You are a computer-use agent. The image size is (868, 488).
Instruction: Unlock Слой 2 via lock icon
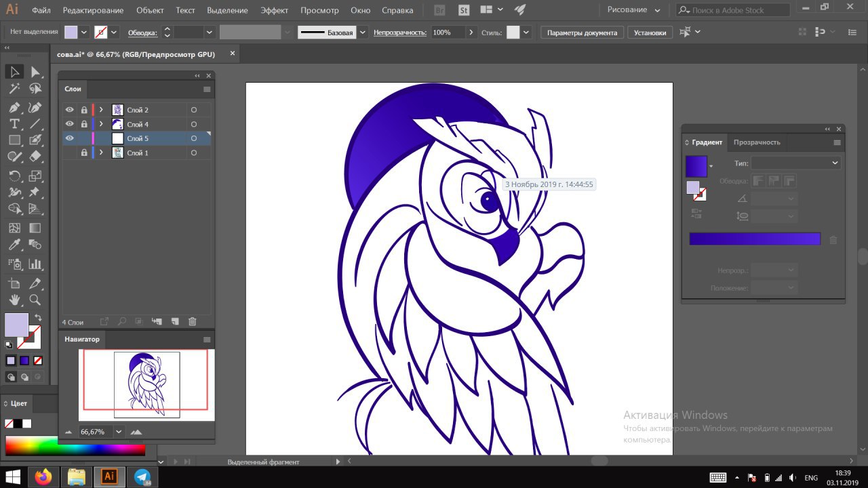coord(84,110)
